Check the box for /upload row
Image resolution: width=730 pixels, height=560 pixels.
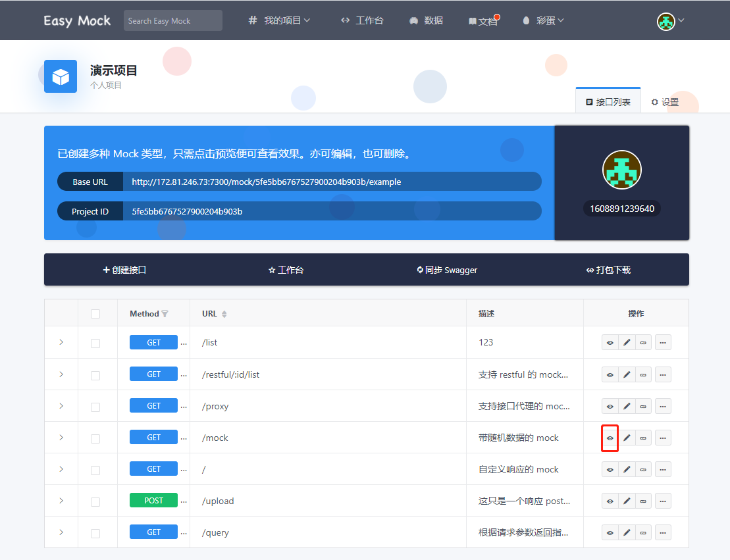click(95, 502)
